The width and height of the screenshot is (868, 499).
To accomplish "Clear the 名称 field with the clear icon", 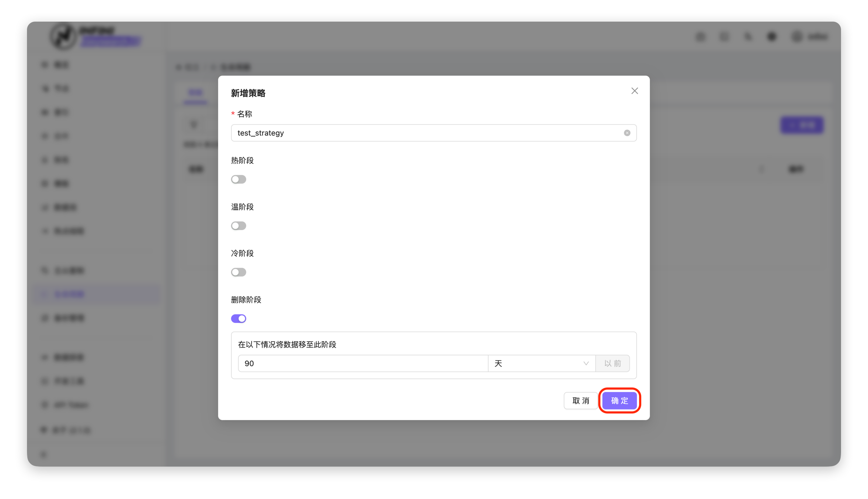I will 627,133.
